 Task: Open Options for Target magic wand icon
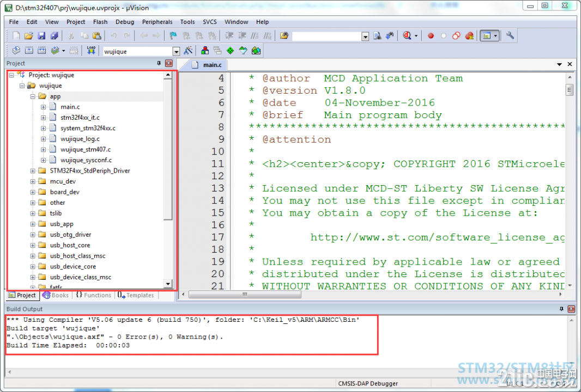tap(188, 51)
